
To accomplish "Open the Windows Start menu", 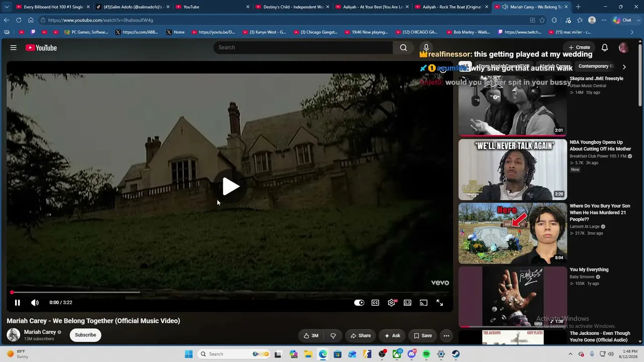I will point(189,354).
